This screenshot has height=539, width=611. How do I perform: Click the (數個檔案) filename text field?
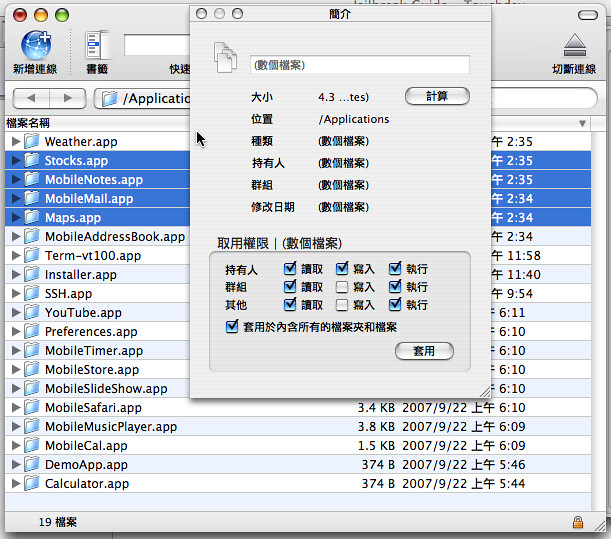pyautogui.click(x=359, y=65)
